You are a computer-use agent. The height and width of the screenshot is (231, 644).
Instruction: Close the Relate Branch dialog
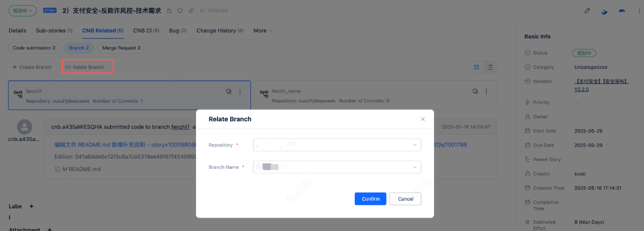(x=423, y=119)
